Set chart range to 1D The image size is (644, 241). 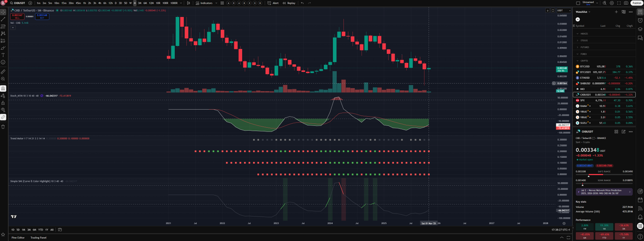click(13, 230)
